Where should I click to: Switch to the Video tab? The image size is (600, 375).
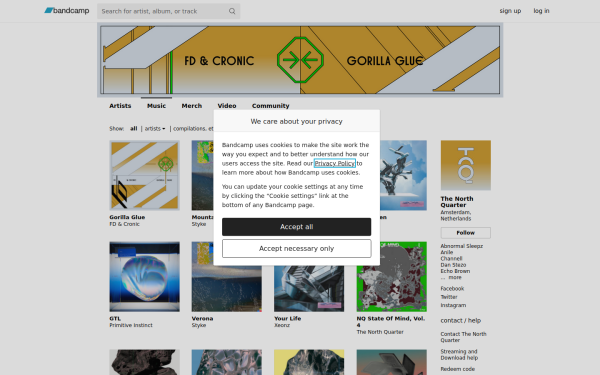coord(227,106)
